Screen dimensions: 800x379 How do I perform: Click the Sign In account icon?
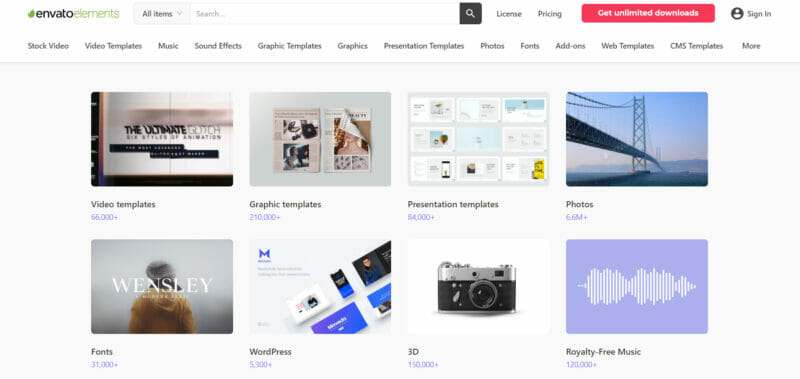[x=737, y=14]
